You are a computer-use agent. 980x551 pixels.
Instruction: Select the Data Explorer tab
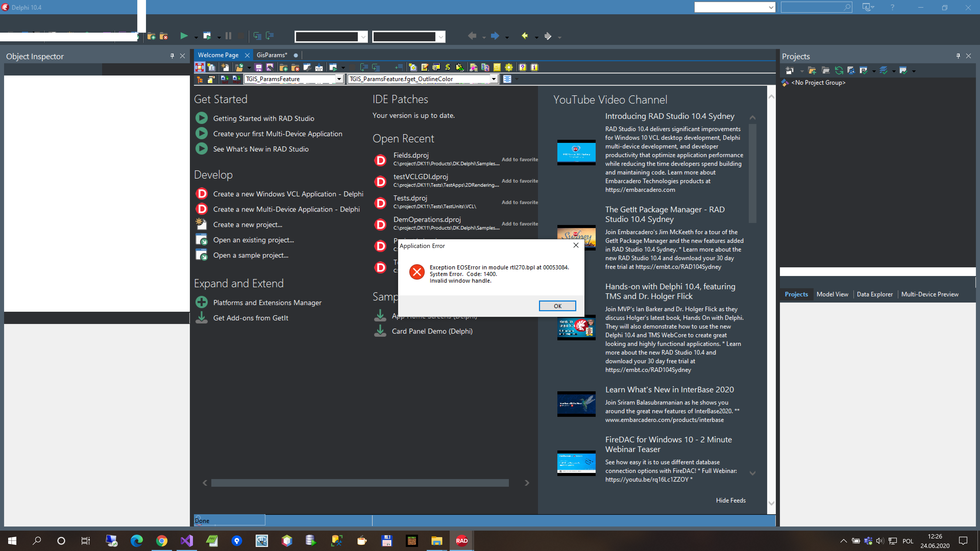click(875, 294)
